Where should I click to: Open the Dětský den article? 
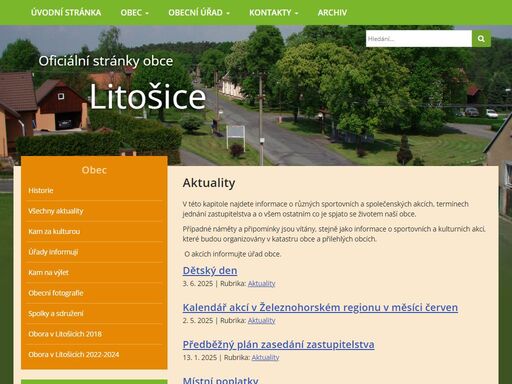210,270
